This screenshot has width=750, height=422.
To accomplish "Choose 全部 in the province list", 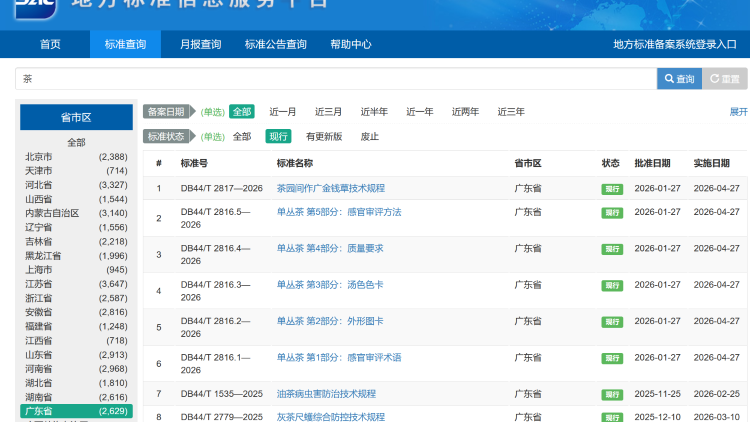I will (76, 143).
